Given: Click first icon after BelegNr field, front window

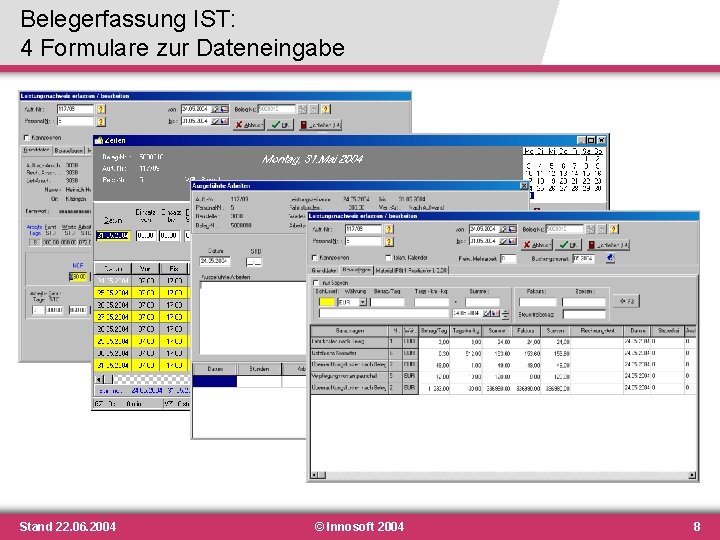Looking at the screenshot, I should point(591,229).
